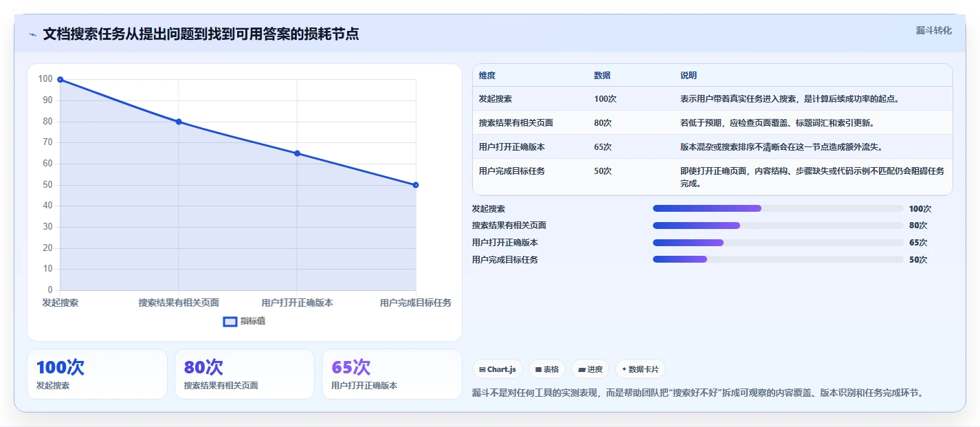Image resolution: width=980 pixels, height=427 pixels.
Task: Click the 用户完成目标任务 x-axis label on chart
Action: click(x=416, y=303)
